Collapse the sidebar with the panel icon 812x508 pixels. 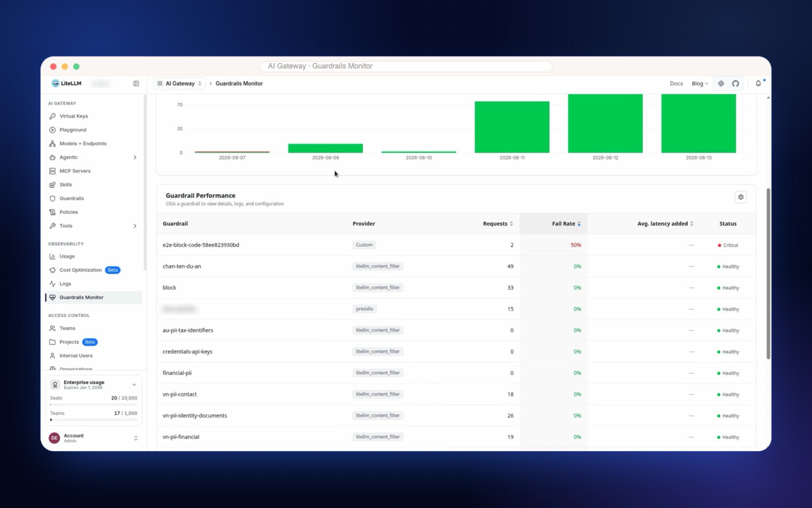pos(136,83)
